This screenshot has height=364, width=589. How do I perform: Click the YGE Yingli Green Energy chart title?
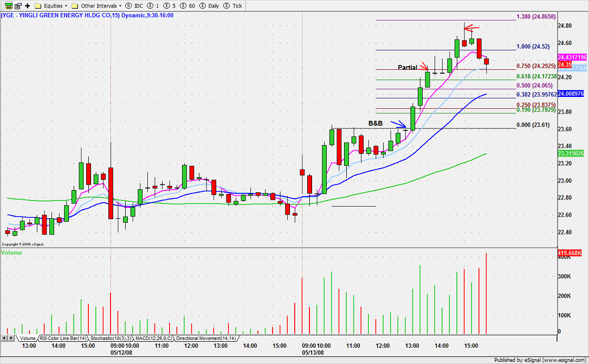tap(87, 15)
